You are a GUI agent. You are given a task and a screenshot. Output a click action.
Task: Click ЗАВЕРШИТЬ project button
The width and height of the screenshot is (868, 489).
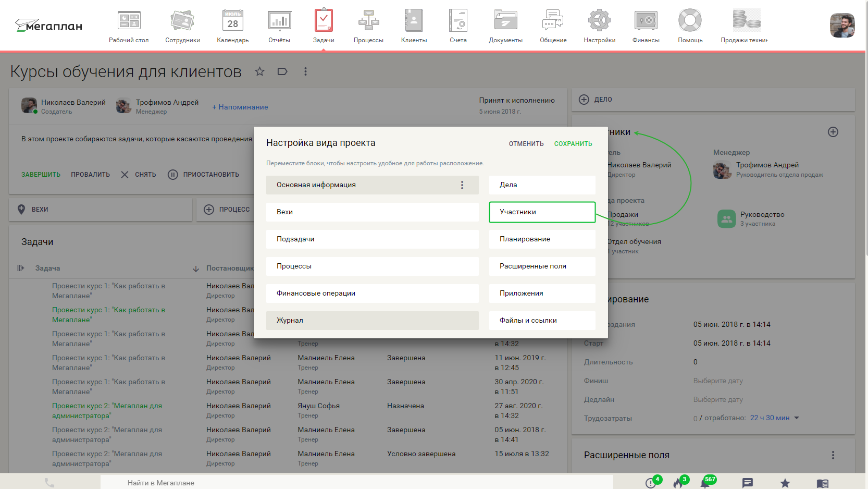pos(41,175)
